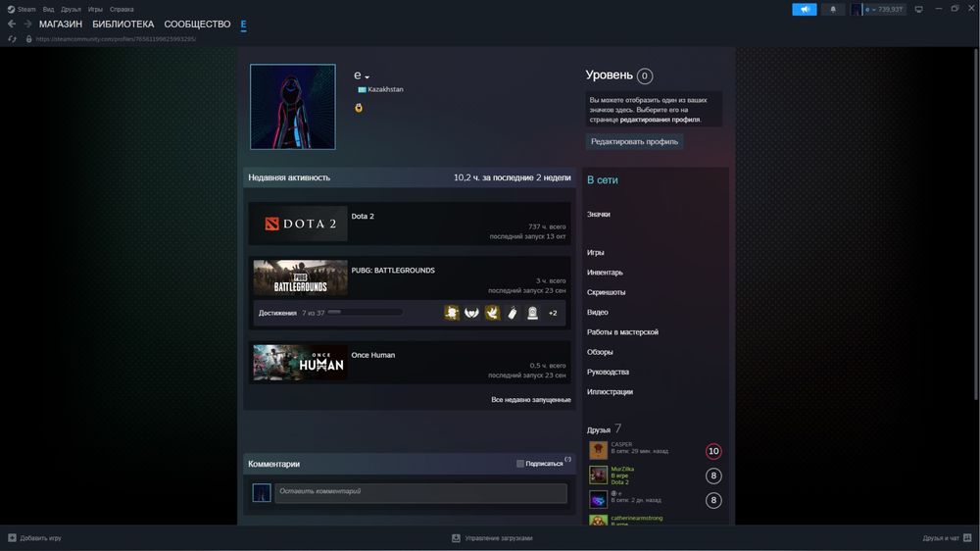Viewport: 980px width, 551px height.
Task: Show +2 more achievements
Action: [553, 313]
